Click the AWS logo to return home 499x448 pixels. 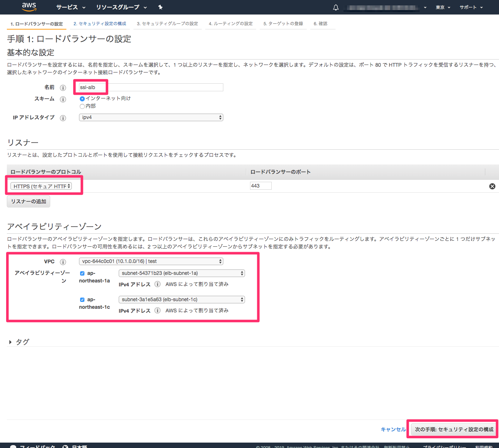[x=29, y=7]
